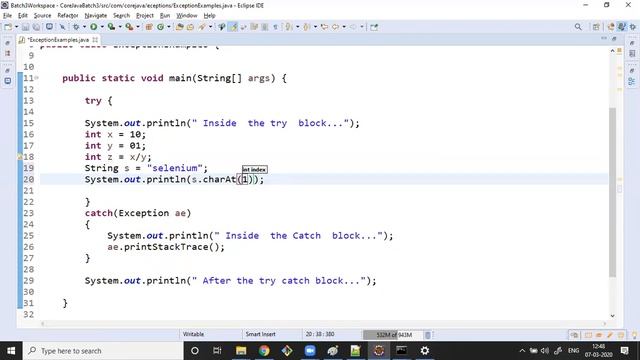
Task: Click the External Tools run icon
Action: coord(129,27)
